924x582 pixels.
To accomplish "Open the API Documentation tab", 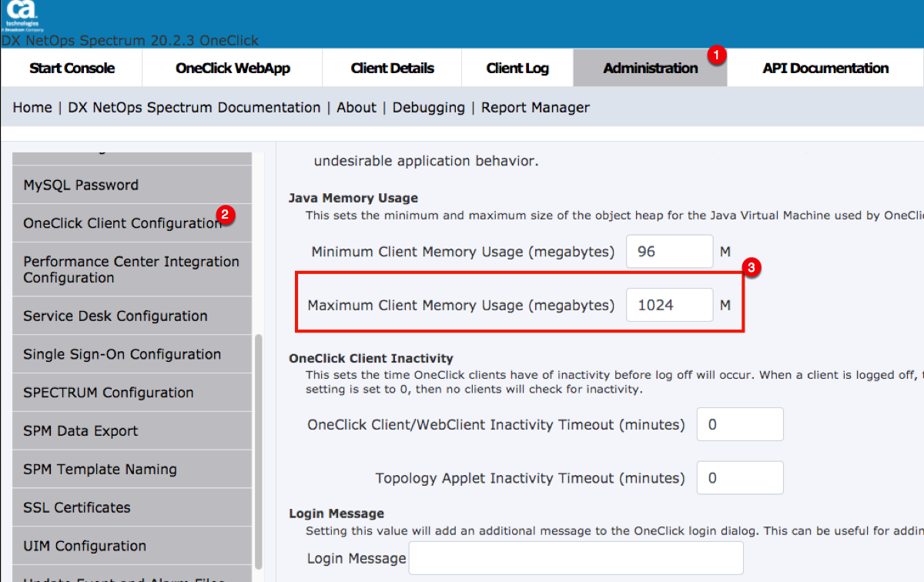I will point(825,69).
